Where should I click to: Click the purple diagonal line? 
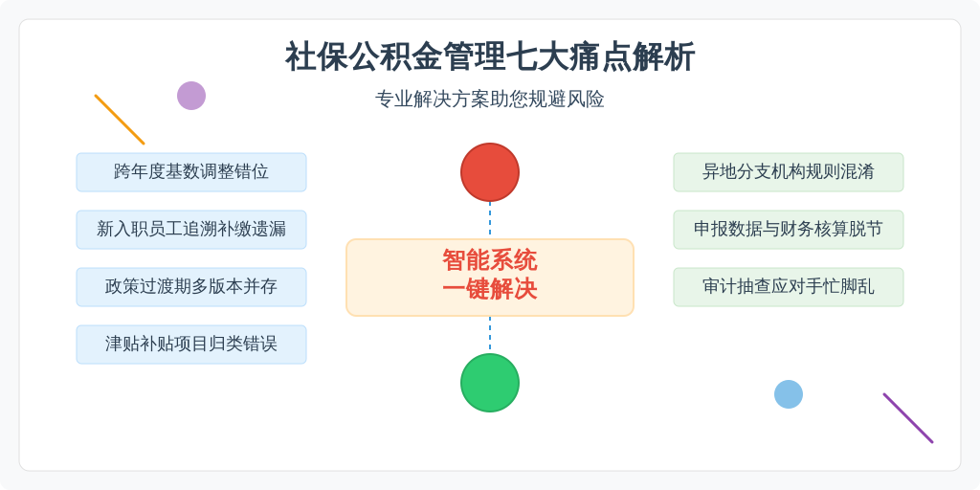click(908, 418)
